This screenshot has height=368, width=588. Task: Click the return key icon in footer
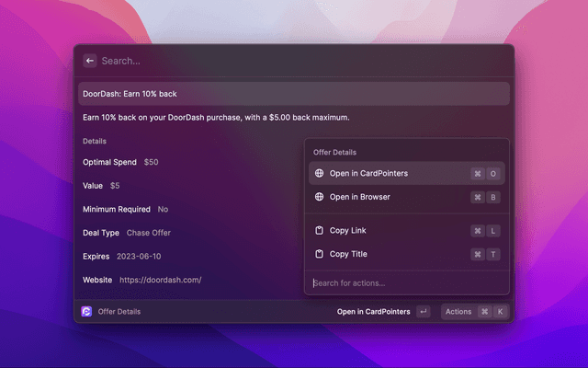[x=423, y=312]
